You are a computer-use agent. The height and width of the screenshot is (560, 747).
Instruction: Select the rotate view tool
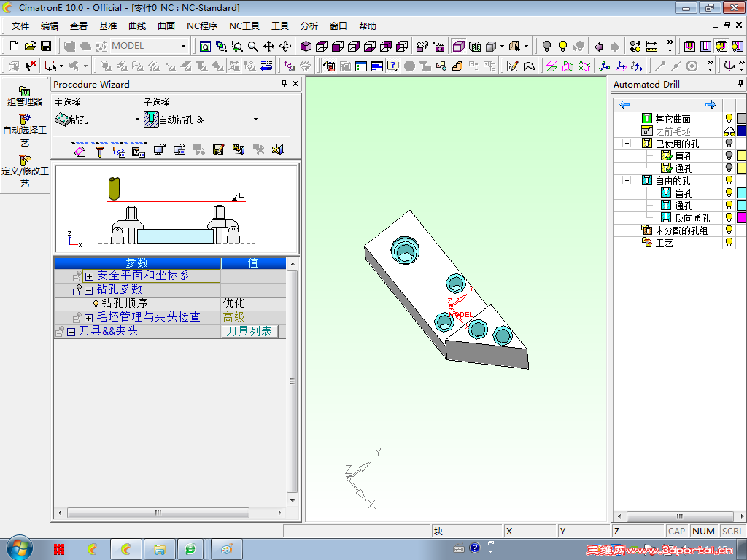tap(285, 46)
